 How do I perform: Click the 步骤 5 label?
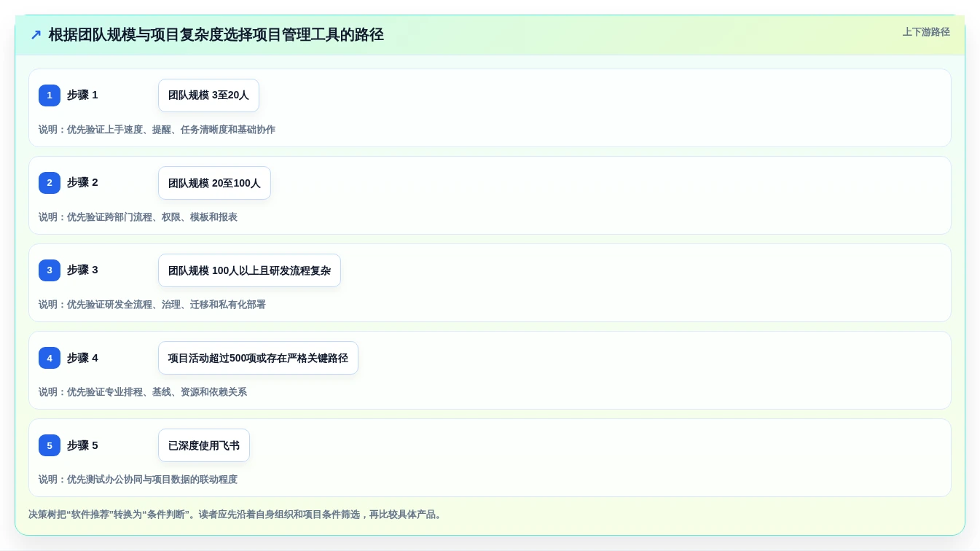pos(82,445)
